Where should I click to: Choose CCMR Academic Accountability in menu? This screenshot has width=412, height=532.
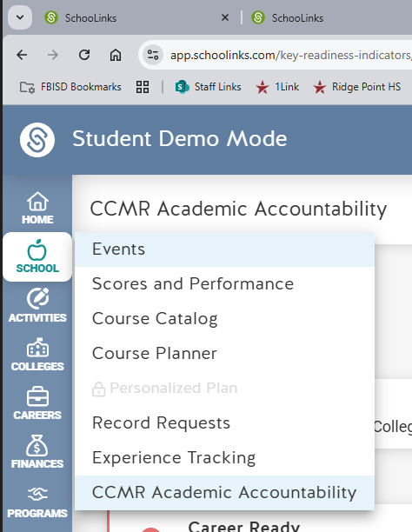[x=224, y=493]
